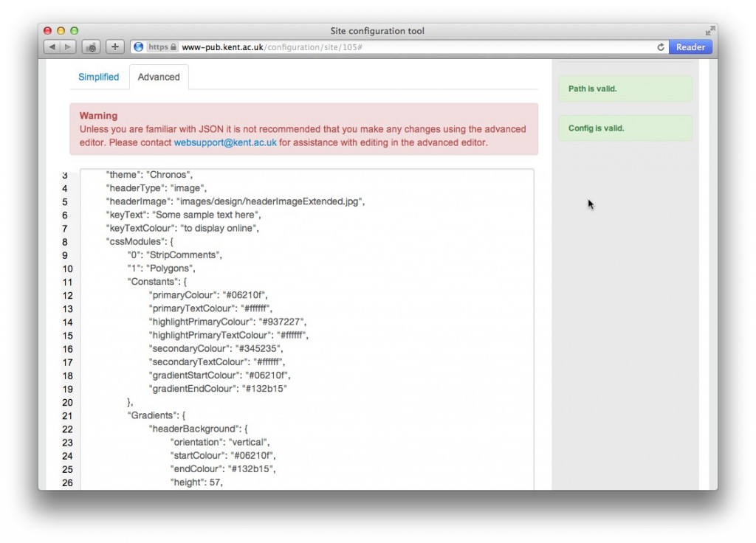This screenshot has height=543, width=756.
Task: Switch to the Simplified tab
Action: tap(98, 77)
